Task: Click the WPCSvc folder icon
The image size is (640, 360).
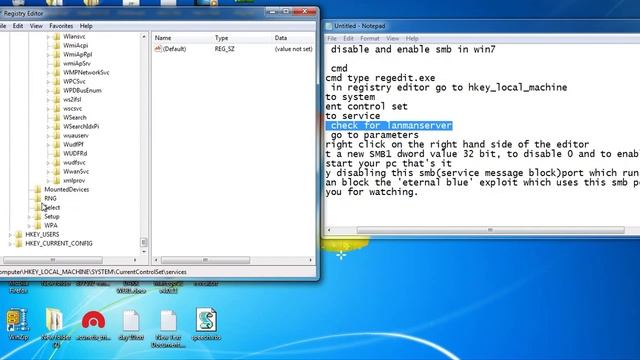Action: pyautogui.click(x=57, y=81)
